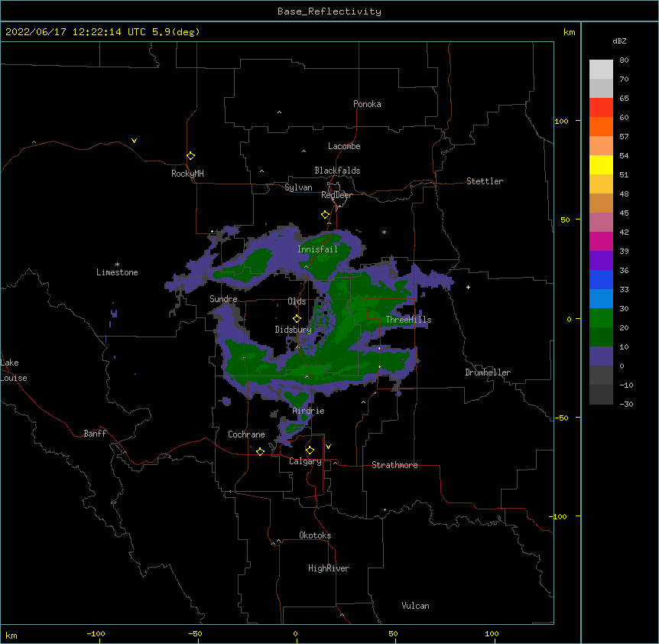Click the Calgary city label

pyautogui.click(x=305, y=461)
